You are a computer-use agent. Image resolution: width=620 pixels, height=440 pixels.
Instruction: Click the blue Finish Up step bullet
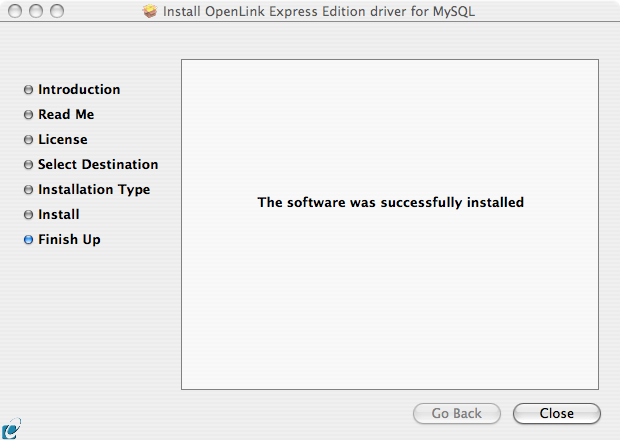click(28, 240)
